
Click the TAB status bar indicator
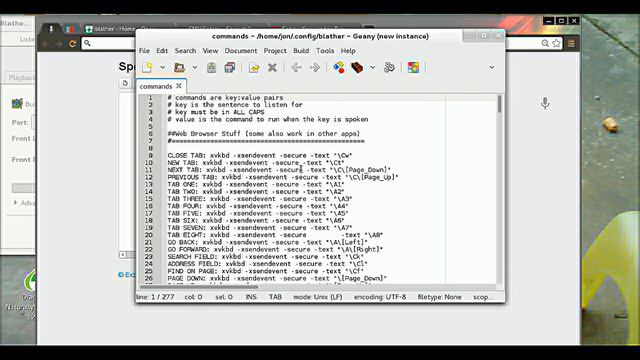pos(275,297)
